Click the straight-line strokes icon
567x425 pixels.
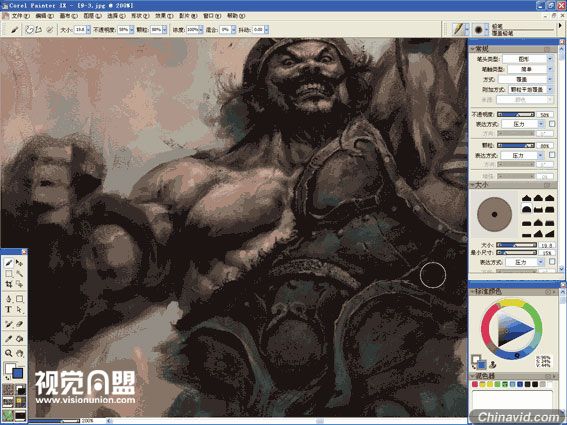[x=39, y=30]
